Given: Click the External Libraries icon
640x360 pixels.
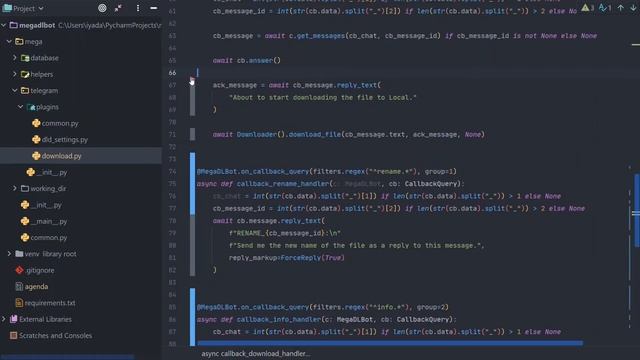Looking at the screenshot, I should (x=13, y=319).
